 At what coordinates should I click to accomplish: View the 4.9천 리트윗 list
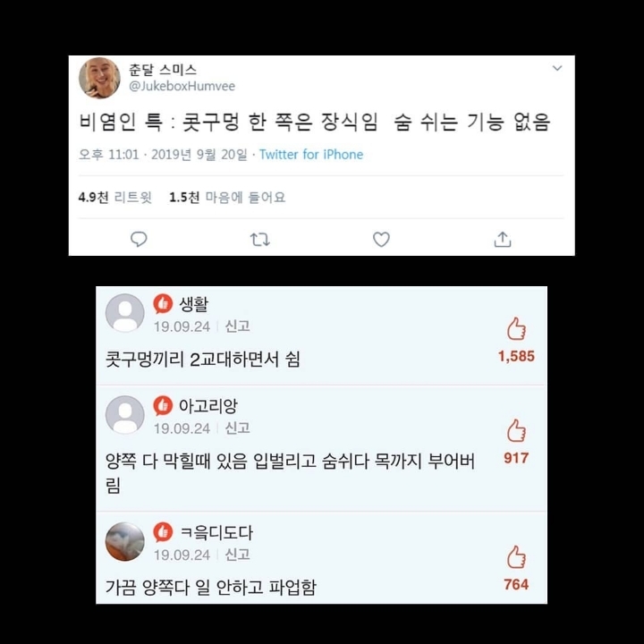[x=115, y=198]
